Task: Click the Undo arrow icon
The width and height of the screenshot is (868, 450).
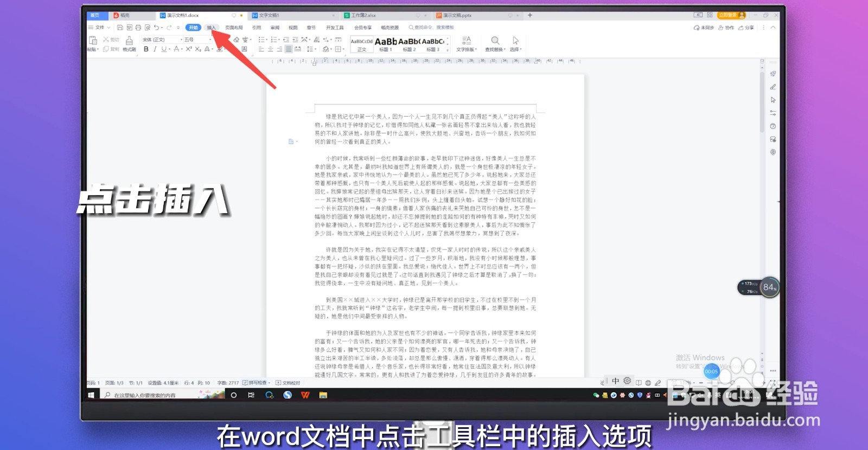Action: 156,27
